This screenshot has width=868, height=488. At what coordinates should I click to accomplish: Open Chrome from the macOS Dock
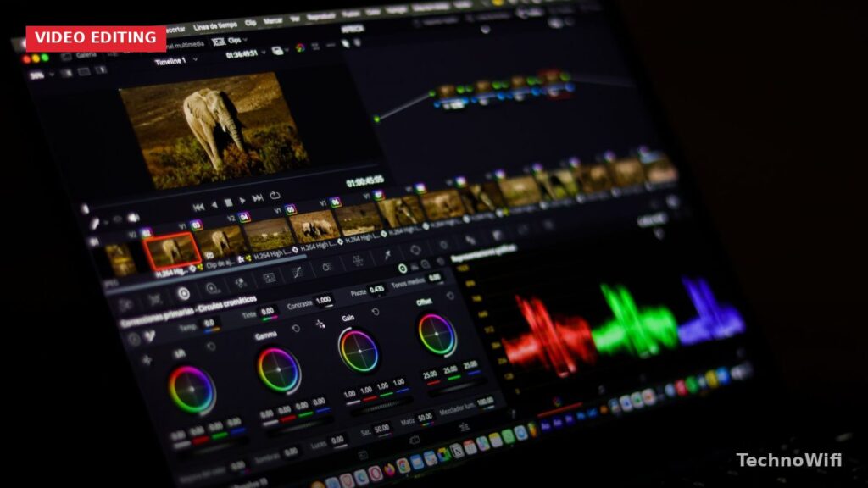click(x=403, y=466)
